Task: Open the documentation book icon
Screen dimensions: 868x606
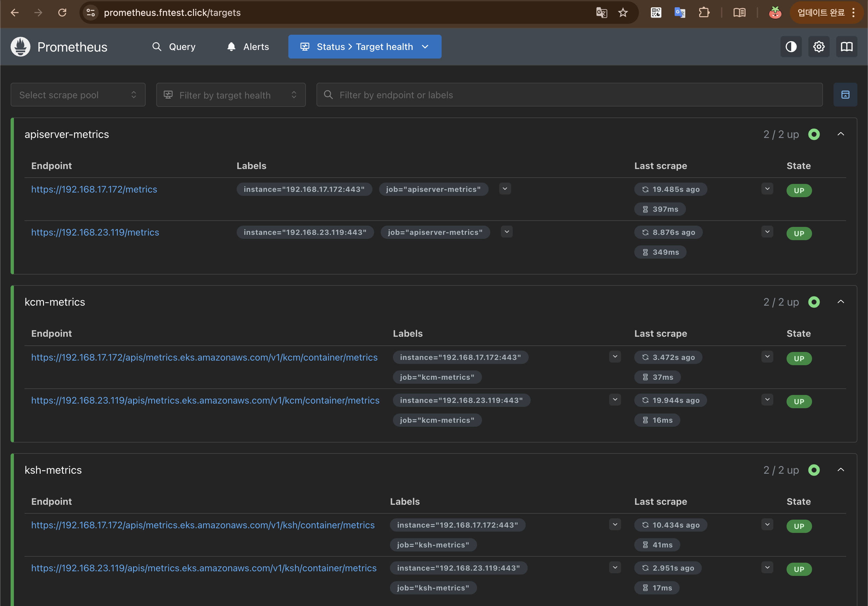Action: pos(846,47)
